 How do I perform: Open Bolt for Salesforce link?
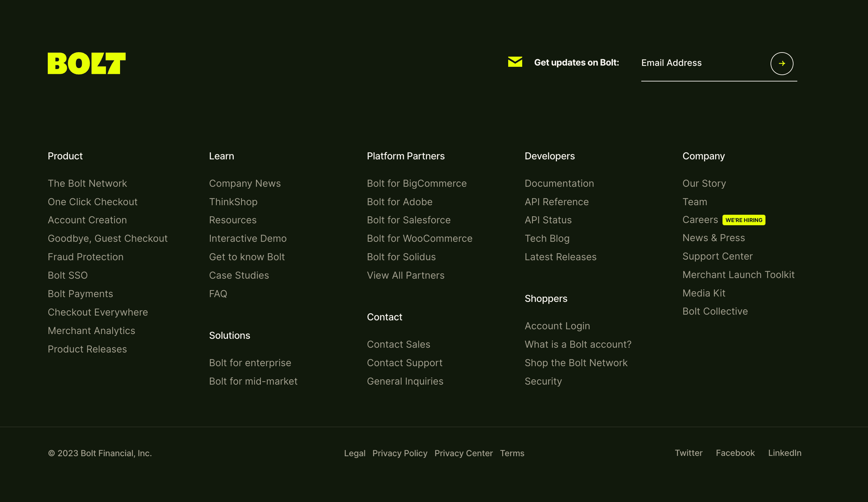coord(409,220)
